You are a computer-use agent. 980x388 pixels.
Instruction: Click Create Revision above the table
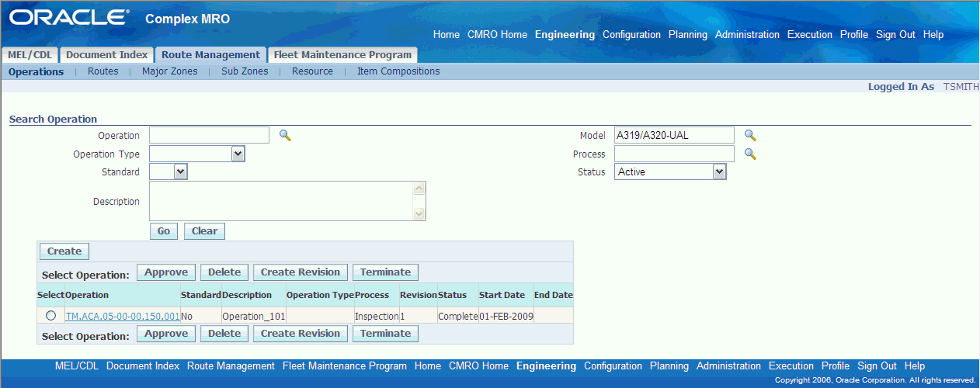coord(301,272)
